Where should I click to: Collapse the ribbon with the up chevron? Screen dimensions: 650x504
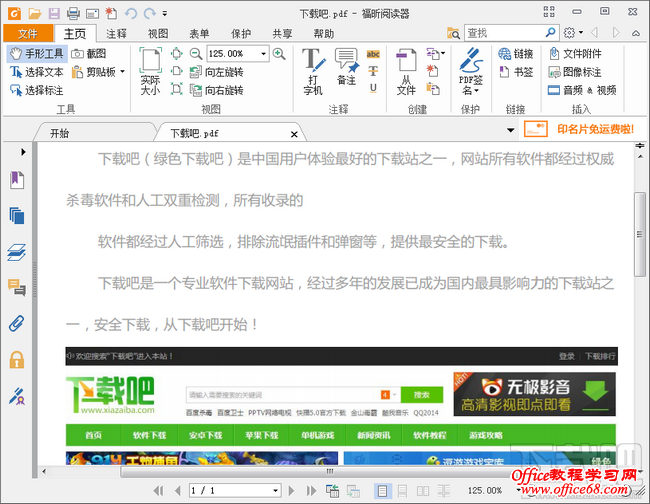coord(635,33)
